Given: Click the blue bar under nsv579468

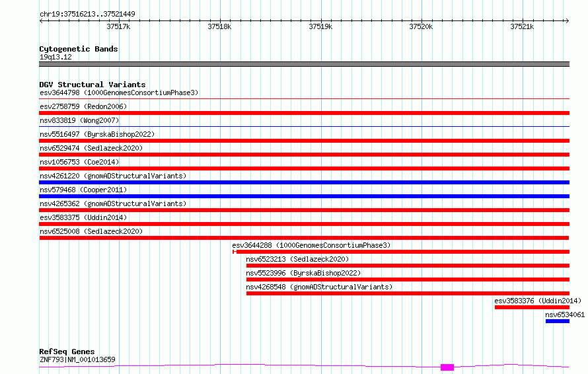Looking at the screenshot, I should coord(304,196).
